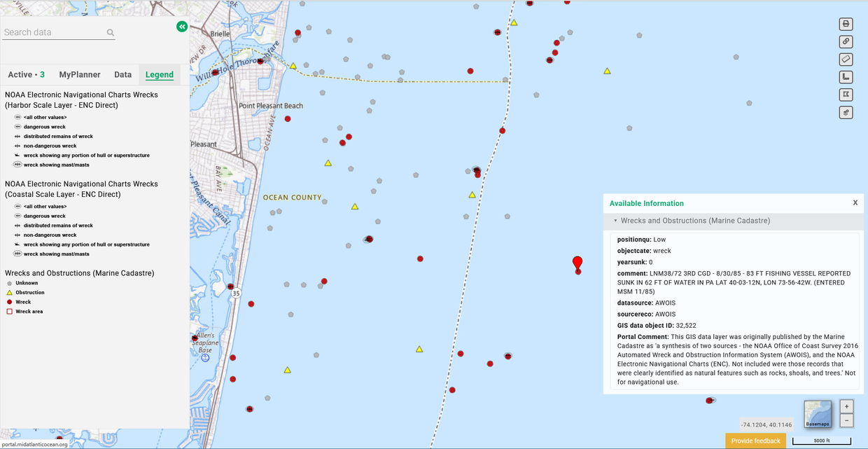Click the search magnifier icon

110,32
